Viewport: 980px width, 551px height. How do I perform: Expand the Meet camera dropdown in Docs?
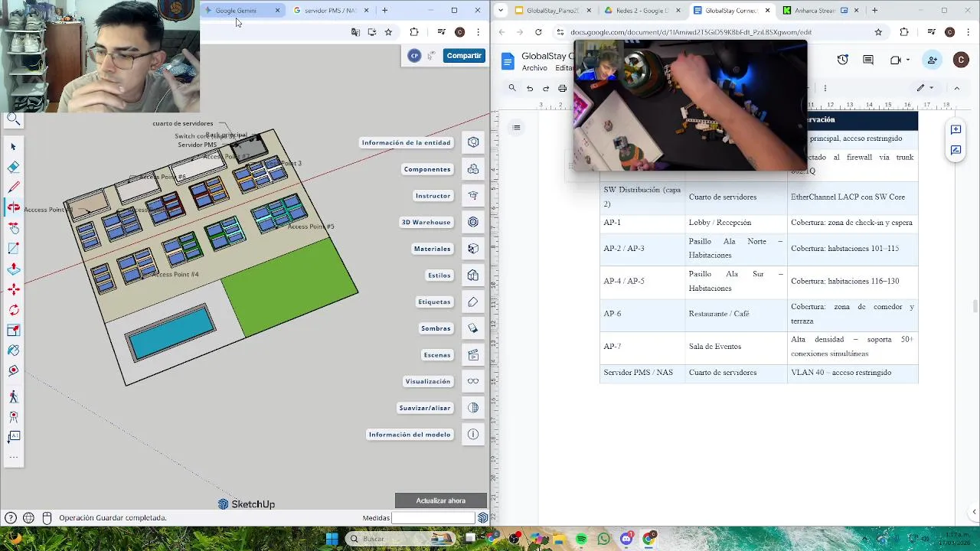coord(908,60)
